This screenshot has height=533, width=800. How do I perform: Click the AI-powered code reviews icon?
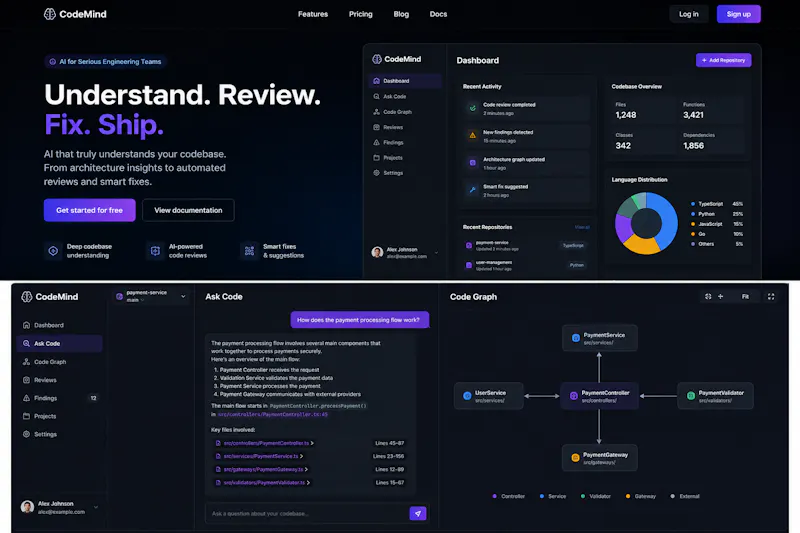point(156,251)
